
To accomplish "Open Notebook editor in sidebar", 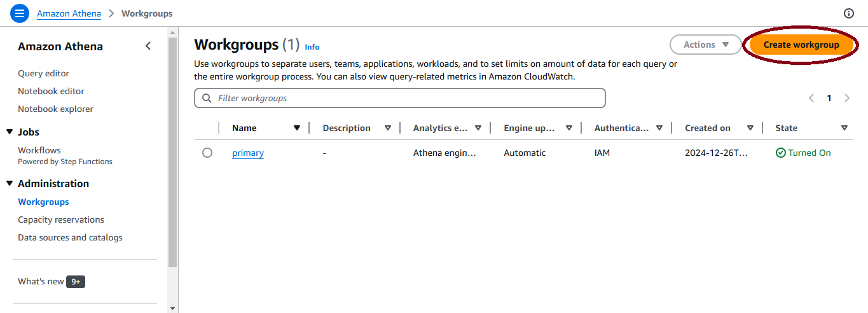I will pyautogui.click(x=51, y=91).
